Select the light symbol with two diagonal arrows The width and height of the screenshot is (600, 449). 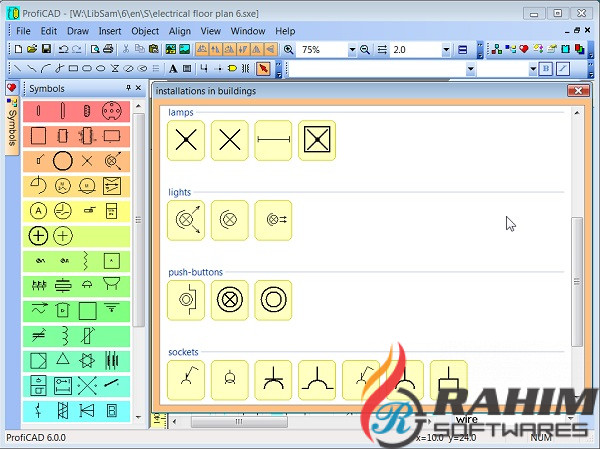click(186, 220)
